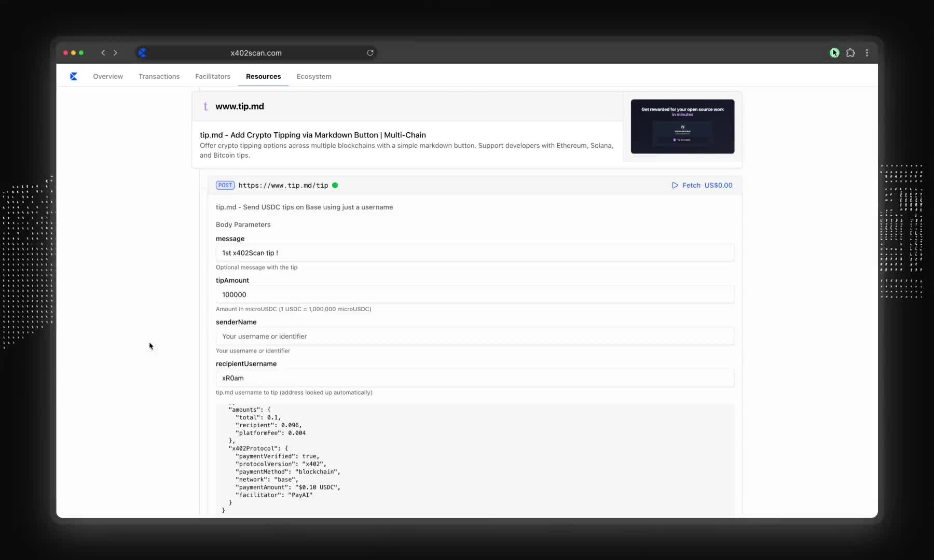This screenshot has width=934, height=560.
Task: Click the https://www.tip.md/tip endpoint URL
Action: [283, 185]
